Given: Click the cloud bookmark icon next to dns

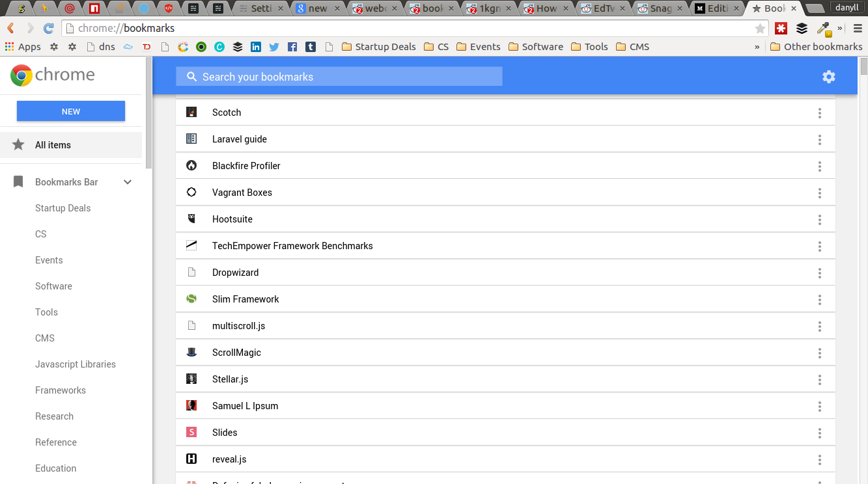Looking at the screenshot, I should point(128,47).
